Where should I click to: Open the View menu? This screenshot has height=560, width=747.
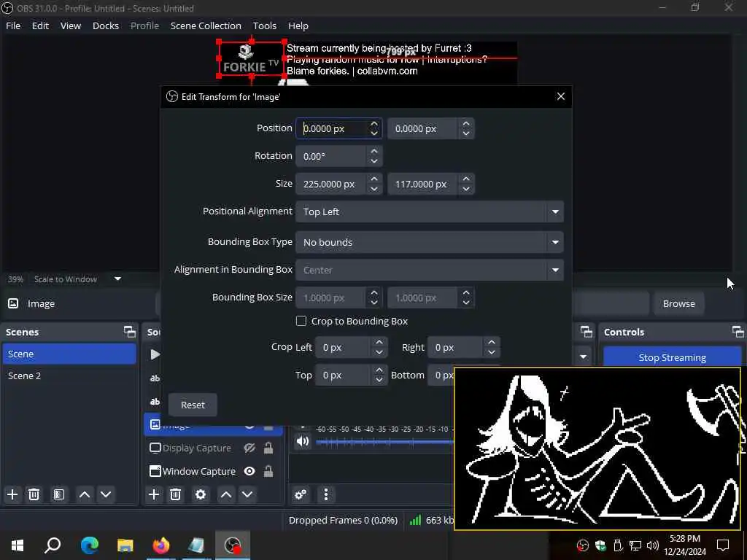click(71, 26)
